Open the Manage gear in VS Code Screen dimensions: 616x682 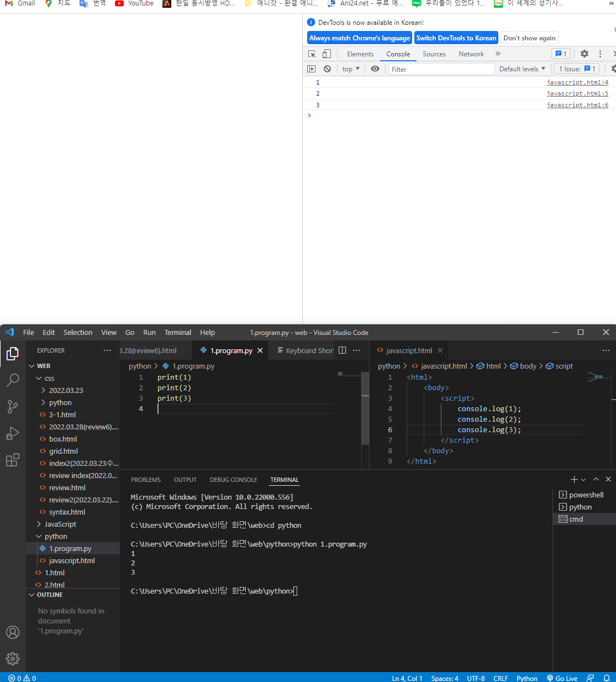pyautogui.click(x=13, y=659)
